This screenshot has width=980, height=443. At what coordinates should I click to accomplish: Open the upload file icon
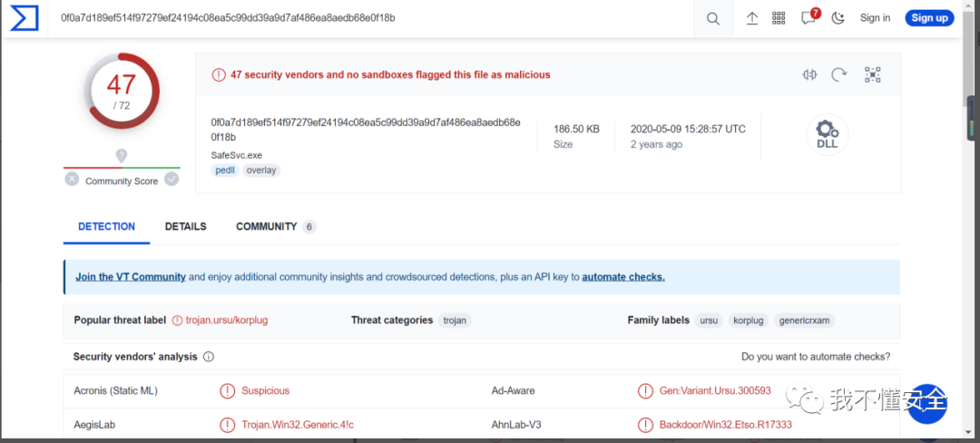click(752, 19)
